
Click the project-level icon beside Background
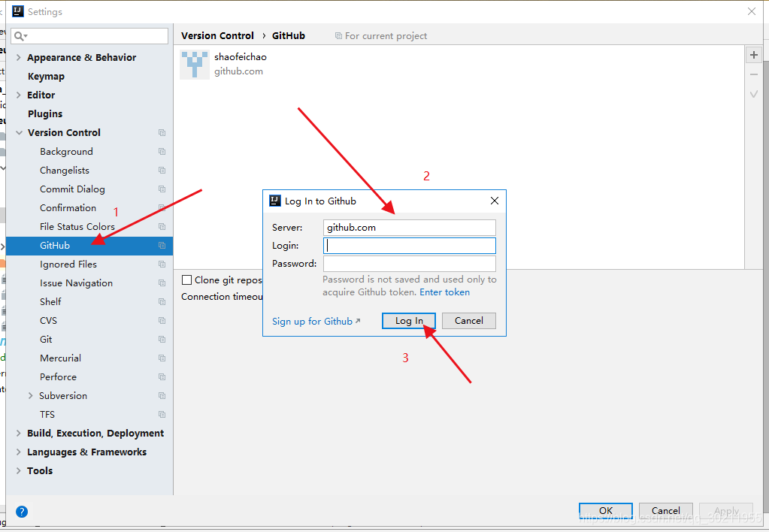click(162, 152)
